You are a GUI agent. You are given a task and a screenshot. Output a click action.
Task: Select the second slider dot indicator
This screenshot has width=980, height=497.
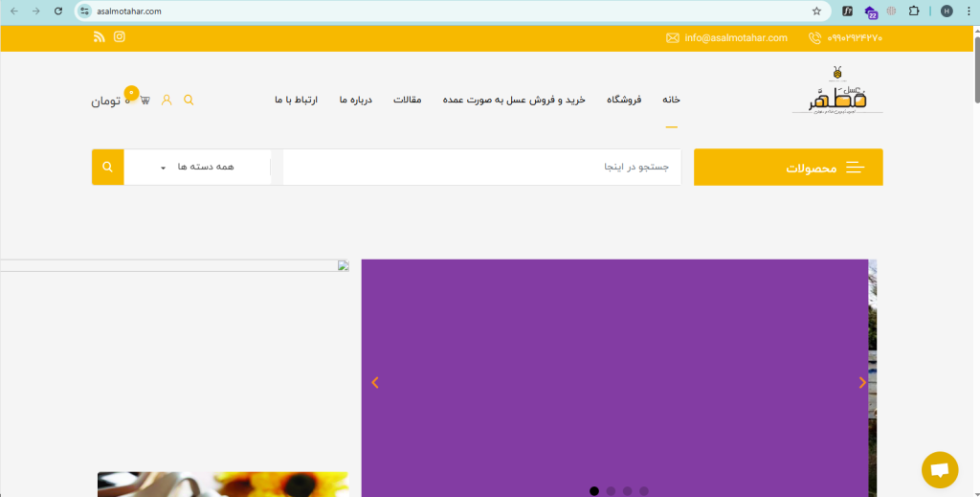(611, 490)
